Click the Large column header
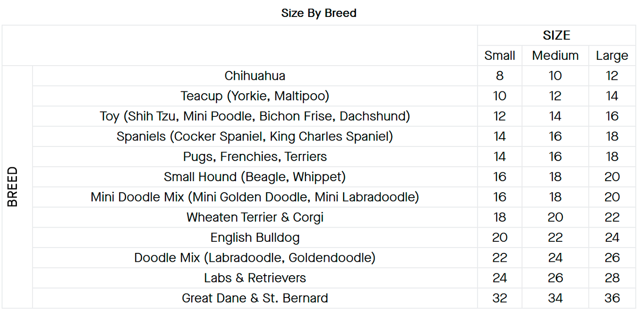644x314 pixels. pos(612,56)
